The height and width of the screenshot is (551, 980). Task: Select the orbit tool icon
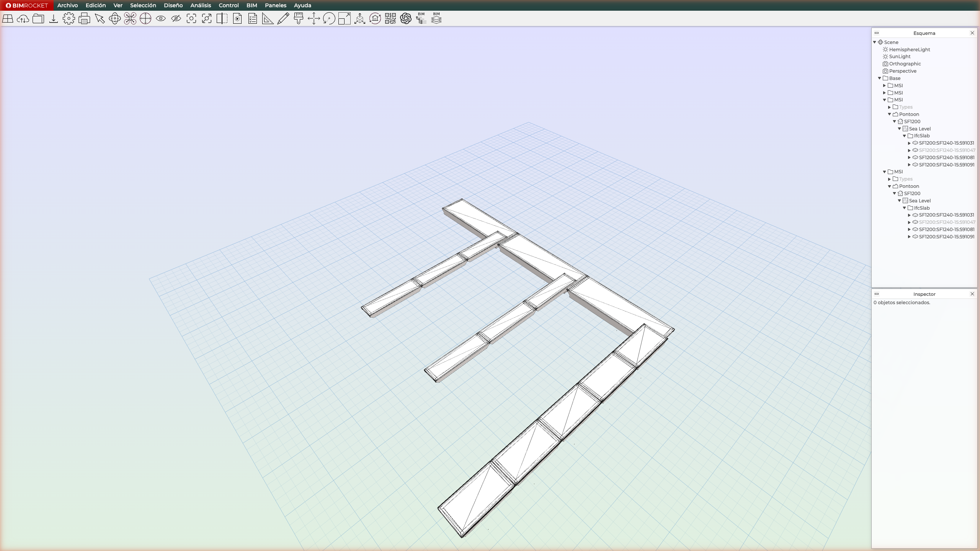(115, 18)
